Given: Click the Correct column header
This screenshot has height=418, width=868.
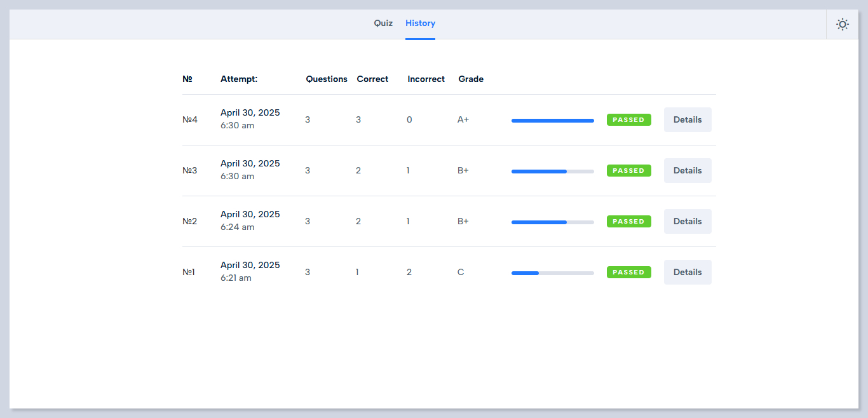Looking at the screenshot, I should [x=372, y=79].
